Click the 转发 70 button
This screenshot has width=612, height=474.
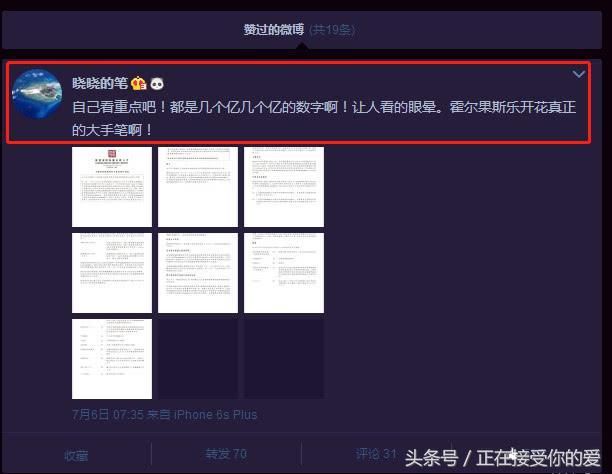click(x=226, y=454)
